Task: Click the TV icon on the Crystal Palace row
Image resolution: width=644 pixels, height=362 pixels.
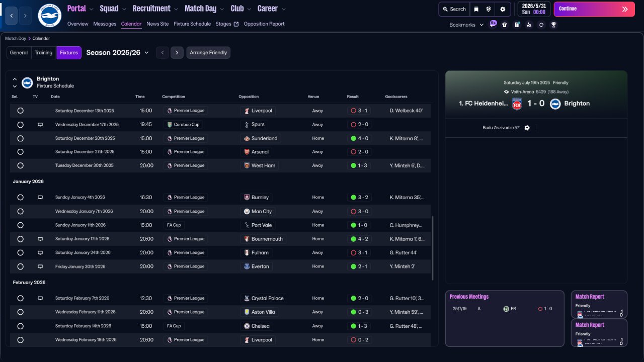Action: pyautogui.click(x=40, y=299)
